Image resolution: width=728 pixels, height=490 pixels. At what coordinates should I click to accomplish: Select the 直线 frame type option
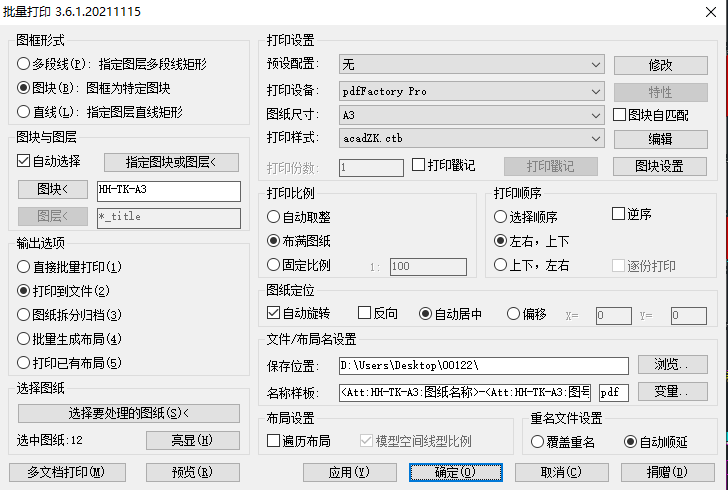click(24, 112)
